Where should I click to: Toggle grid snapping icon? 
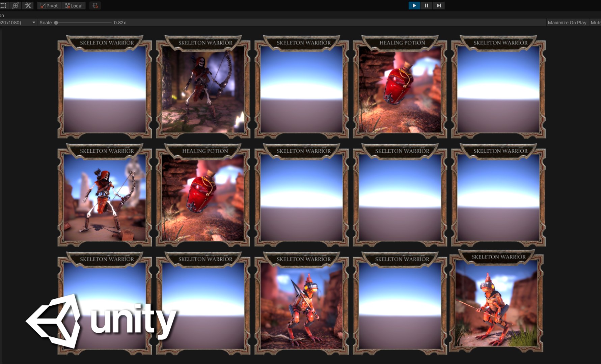click(95, 5)
